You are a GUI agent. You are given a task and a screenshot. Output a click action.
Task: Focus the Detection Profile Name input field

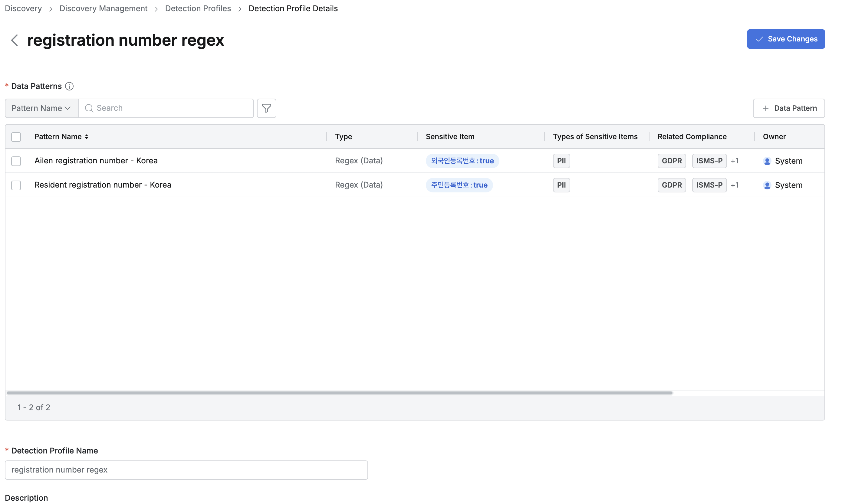tap(186, 470)
